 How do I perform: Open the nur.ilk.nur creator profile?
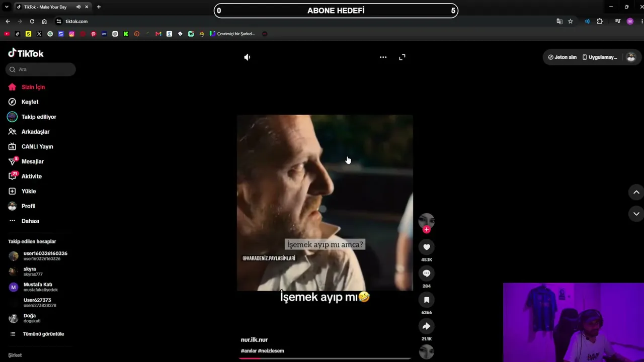coord(254,340)
